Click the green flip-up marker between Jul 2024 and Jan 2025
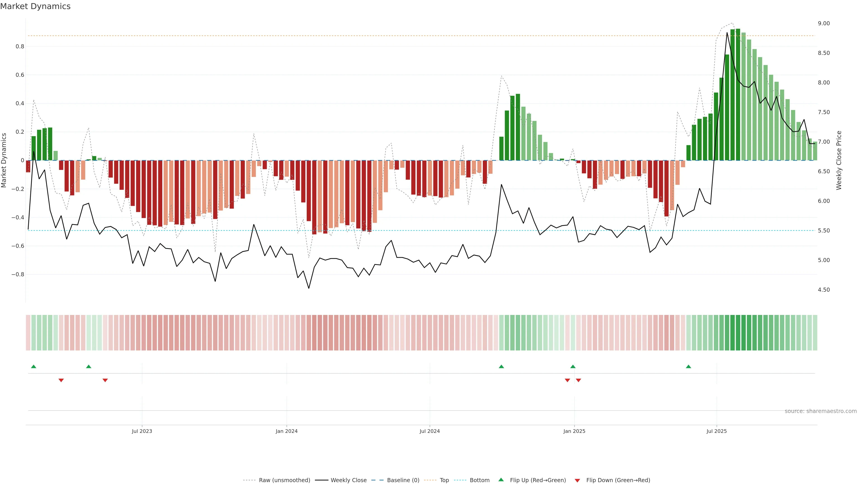The image size is (868, 488). tap(501, 366)
